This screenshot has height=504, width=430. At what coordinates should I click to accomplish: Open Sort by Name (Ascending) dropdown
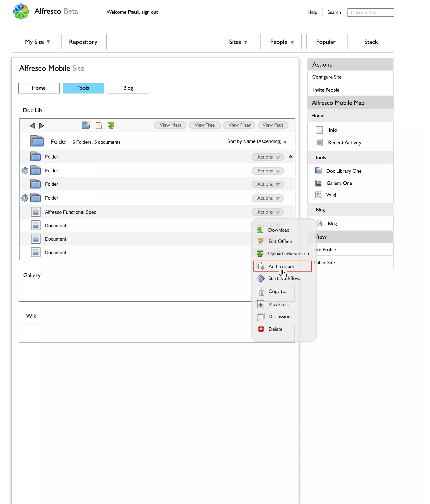click(257, 142)
